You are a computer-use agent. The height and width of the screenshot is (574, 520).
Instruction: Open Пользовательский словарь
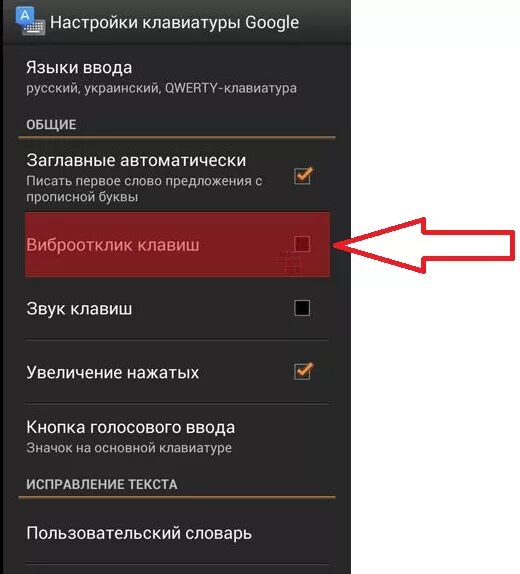(x=177, y=533)
